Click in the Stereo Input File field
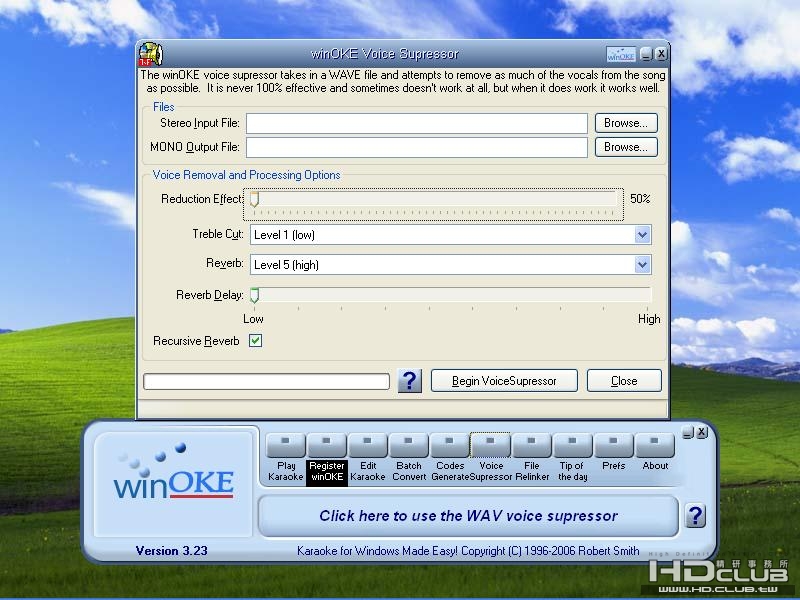 tap(417, 123)
